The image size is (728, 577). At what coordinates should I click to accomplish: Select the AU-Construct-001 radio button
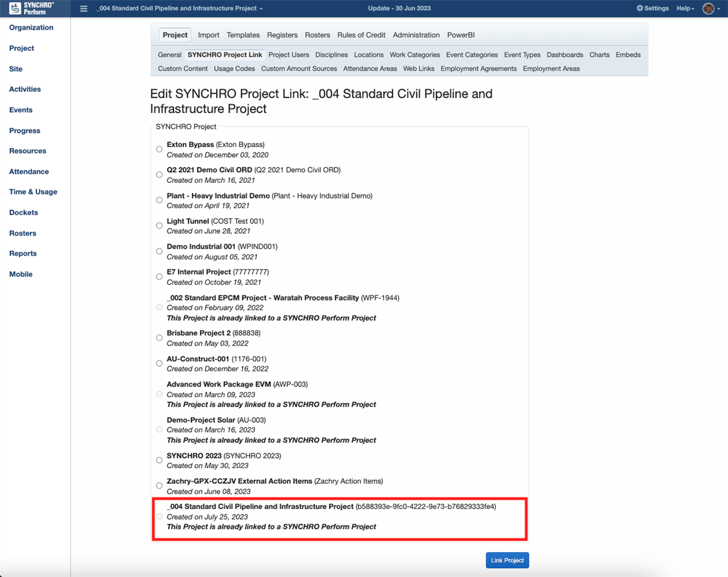[x=159, y=363]
